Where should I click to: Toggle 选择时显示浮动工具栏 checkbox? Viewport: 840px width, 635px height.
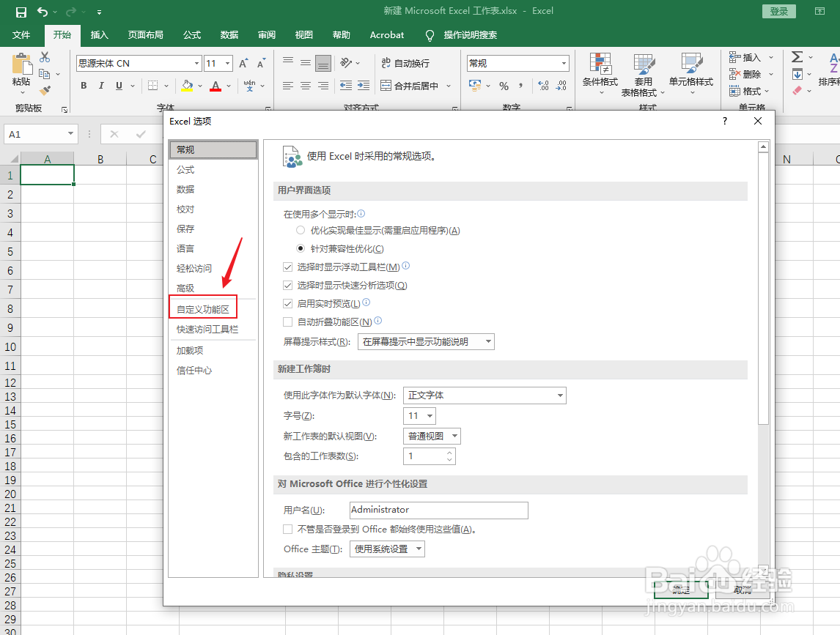[x=287, y=267]
